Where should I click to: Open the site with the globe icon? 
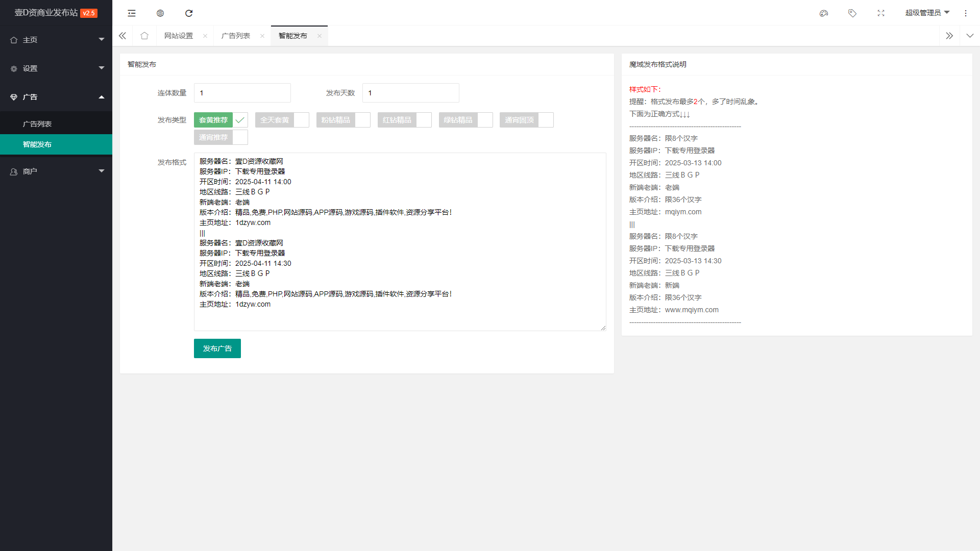click(160, 13)
